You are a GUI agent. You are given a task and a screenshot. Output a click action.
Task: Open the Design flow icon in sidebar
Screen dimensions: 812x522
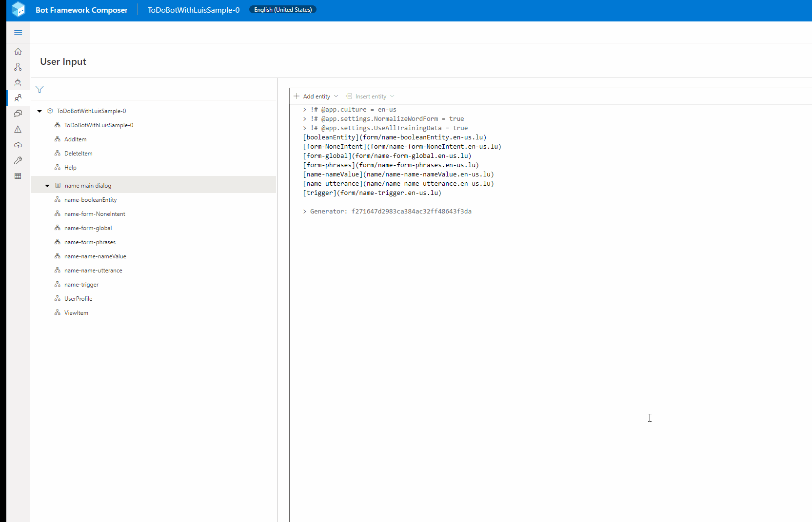coord(18,67)
